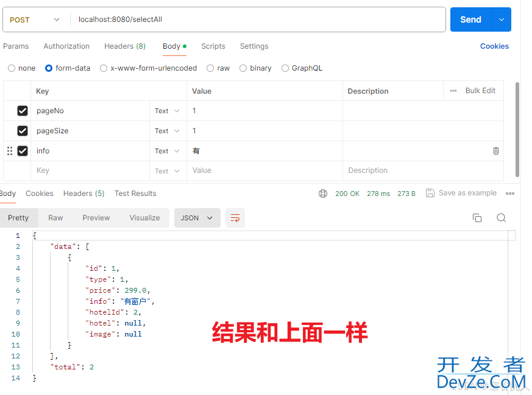Screen dimensions: 532x395
Task: Click the 273 B response size
Action: point(406,194)
